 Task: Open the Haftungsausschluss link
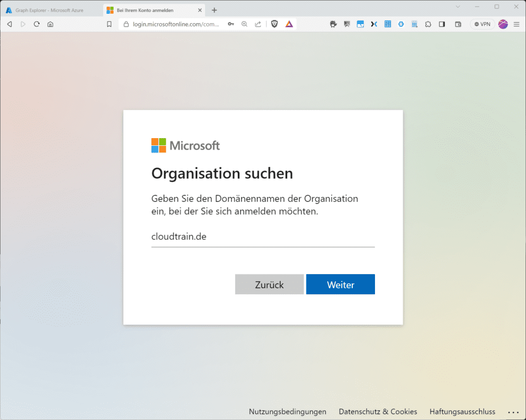[462, 412]
